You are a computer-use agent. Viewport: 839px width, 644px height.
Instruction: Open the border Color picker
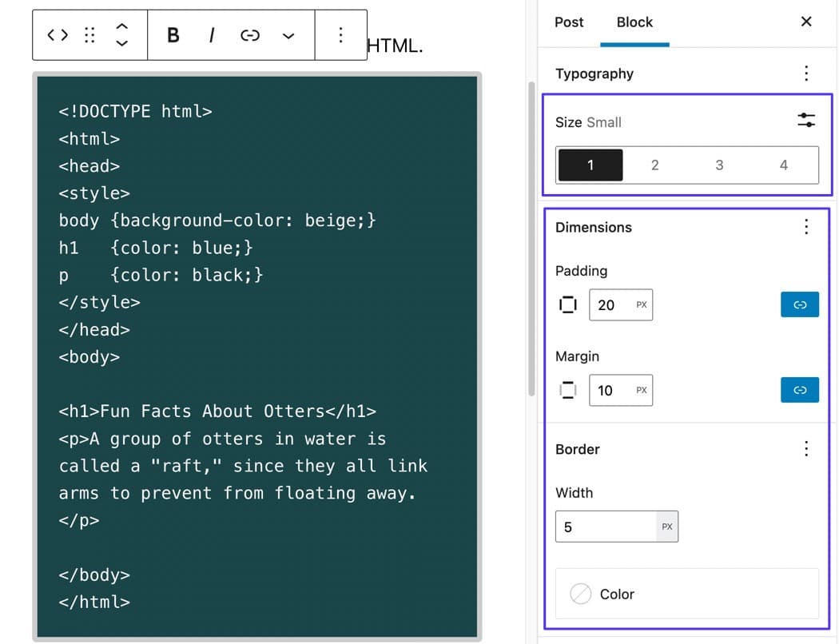tap(686, 594)
